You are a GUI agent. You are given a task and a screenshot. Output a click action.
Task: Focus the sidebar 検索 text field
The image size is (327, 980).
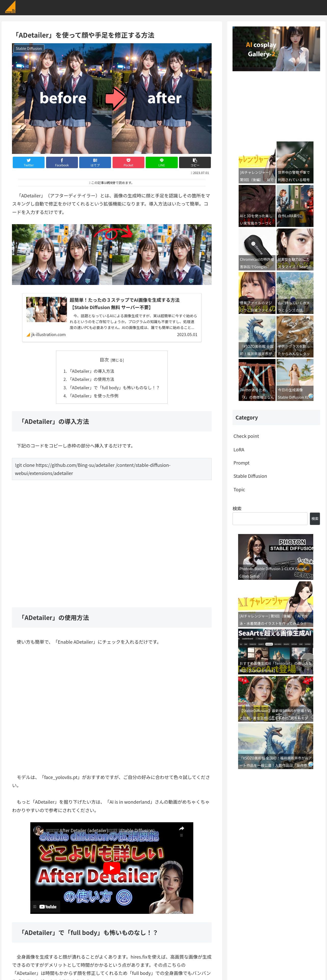click(x=270, y=518)
